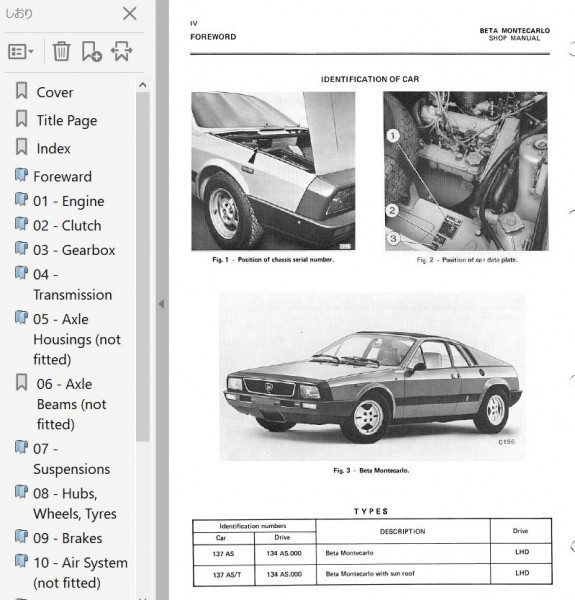Click the 'Identification numbers' table header
The width and height of the screenshot is (575, 600).
click(253, 526)
